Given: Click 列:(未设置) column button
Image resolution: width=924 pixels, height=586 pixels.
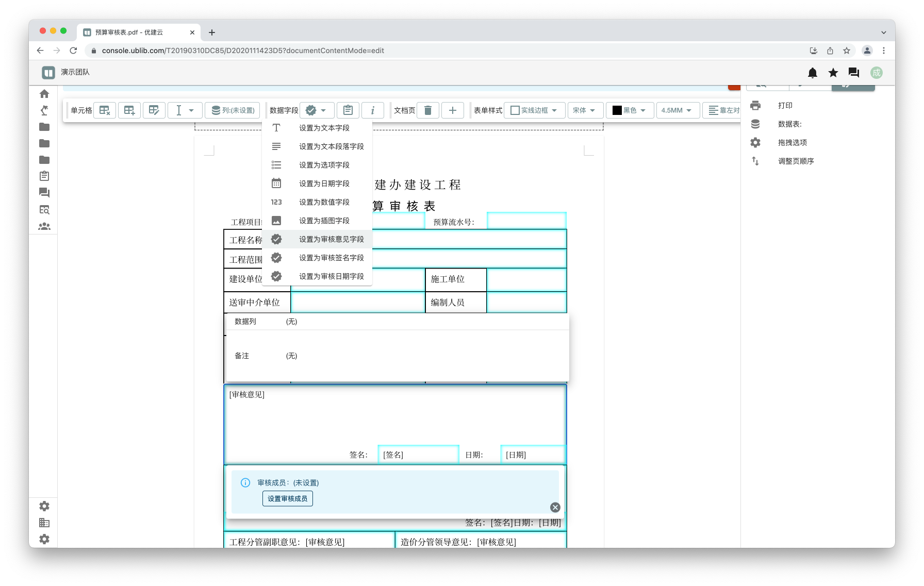Looking at the screenshot, I should pyautogui.click(x=233, y=110).
